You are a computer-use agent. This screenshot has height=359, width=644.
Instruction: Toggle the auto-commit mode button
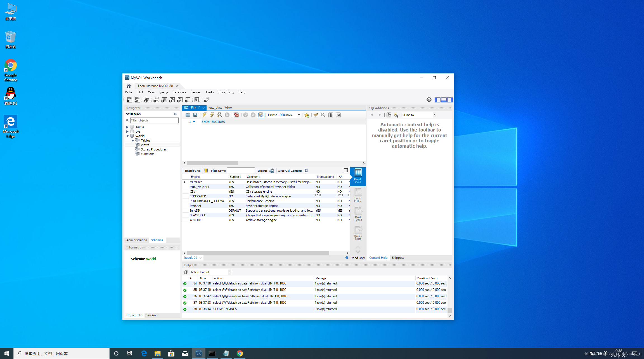pyautogui.click(x=261, y=115)
